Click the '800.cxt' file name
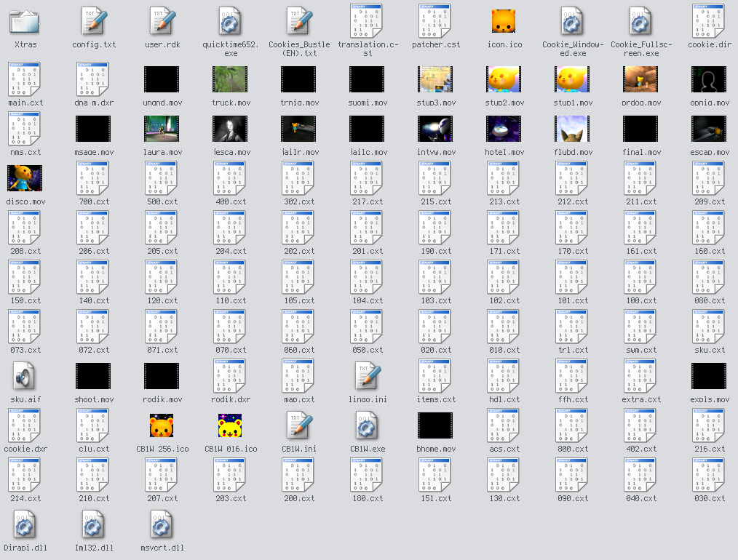738x560 pixels. (x=572, y=449)
